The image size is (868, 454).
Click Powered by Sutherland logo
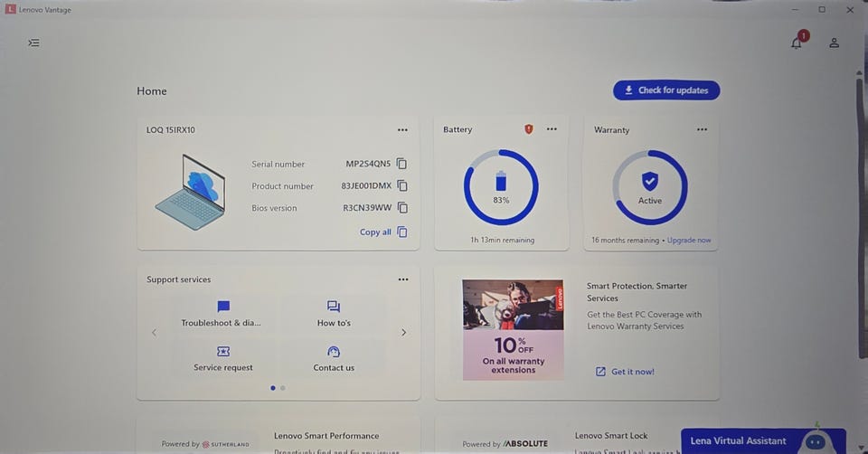pyautogui.click(x=205, y=444)
